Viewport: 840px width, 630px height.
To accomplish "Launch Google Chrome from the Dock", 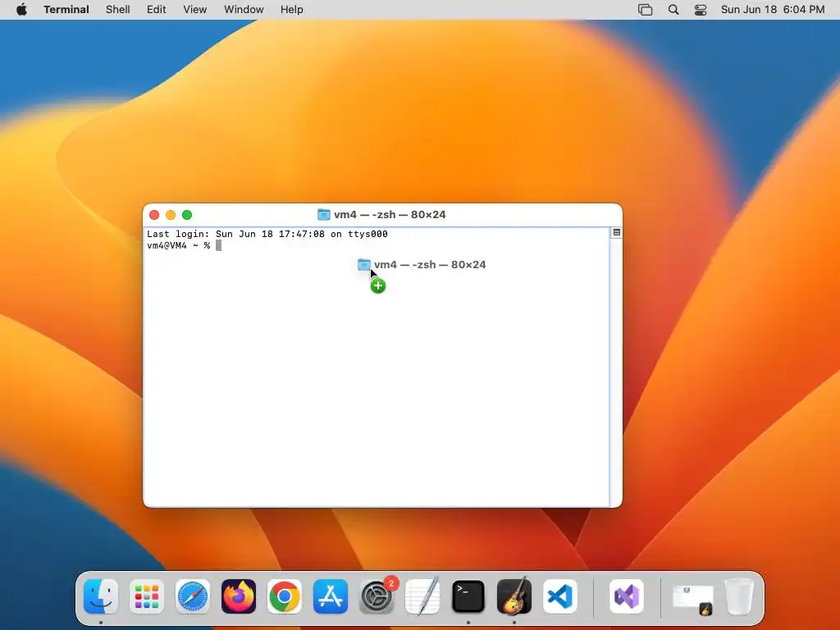I will 285,596.
